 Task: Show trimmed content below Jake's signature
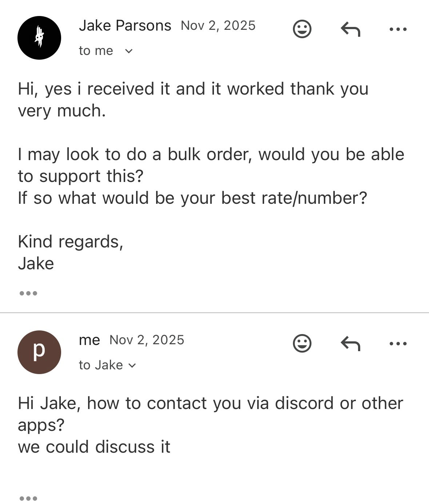pyautogui.click(x=28, y=293)
